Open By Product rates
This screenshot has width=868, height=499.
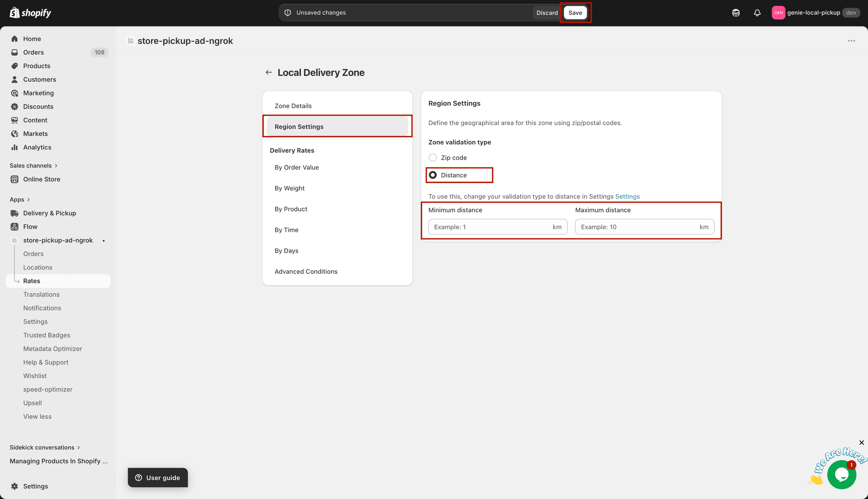click(337, 209)
